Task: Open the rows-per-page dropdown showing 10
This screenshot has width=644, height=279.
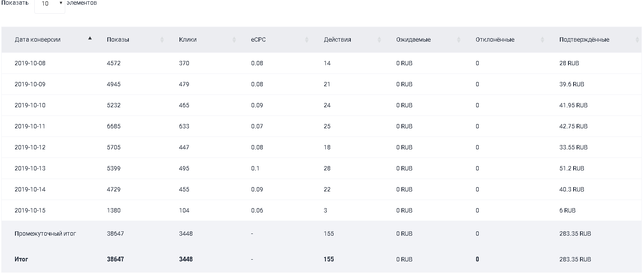Action: point(50,4)
